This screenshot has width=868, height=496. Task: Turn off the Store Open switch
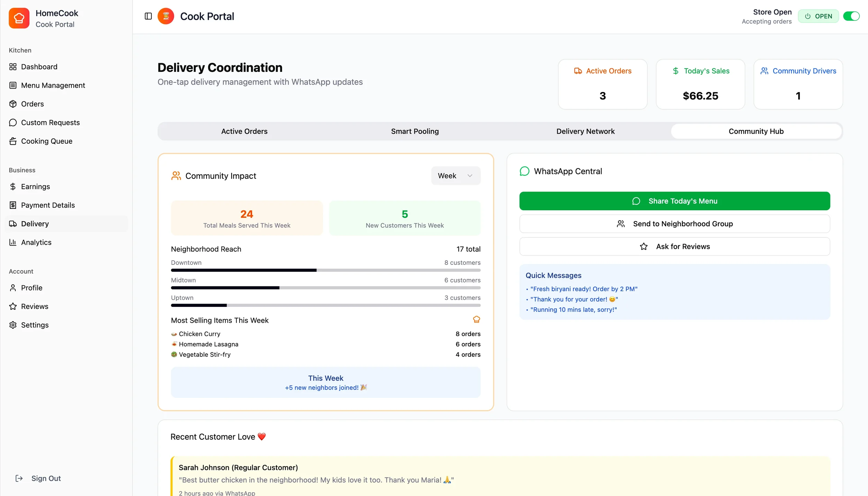tap(851, 16)
